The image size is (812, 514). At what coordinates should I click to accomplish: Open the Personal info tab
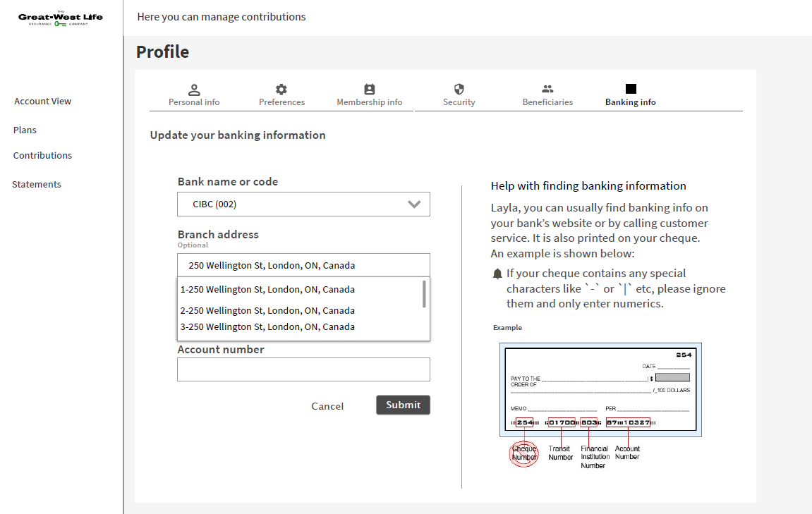pyautogui.click(x=194, y=95)
